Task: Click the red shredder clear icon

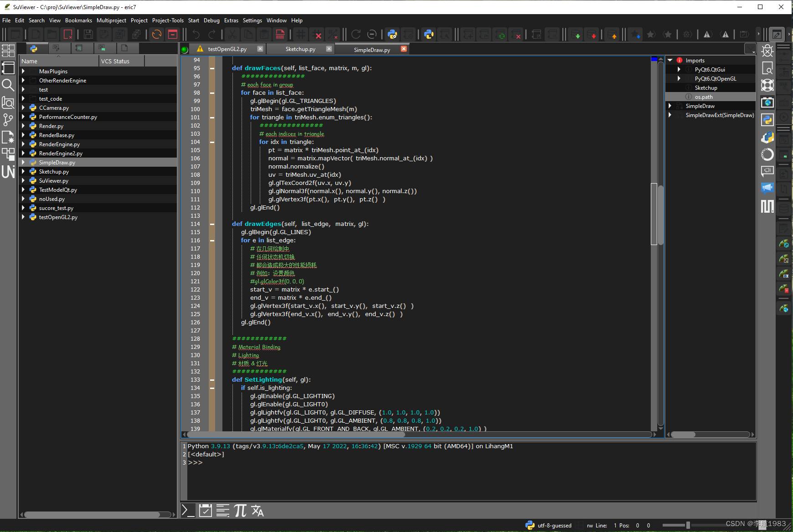Action: coord(280,34)
